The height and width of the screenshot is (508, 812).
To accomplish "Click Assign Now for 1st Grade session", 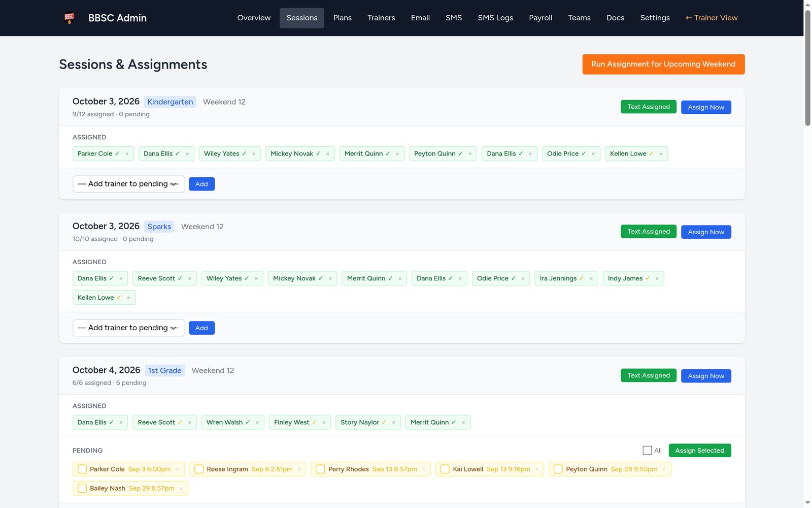I will point(706,376).
